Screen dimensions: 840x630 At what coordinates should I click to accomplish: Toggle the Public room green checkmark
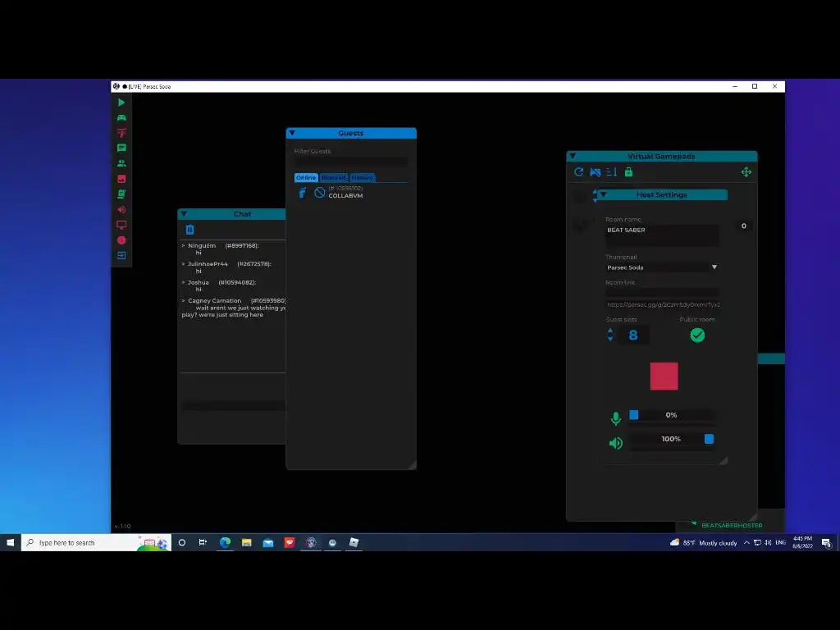click(697, 336)
